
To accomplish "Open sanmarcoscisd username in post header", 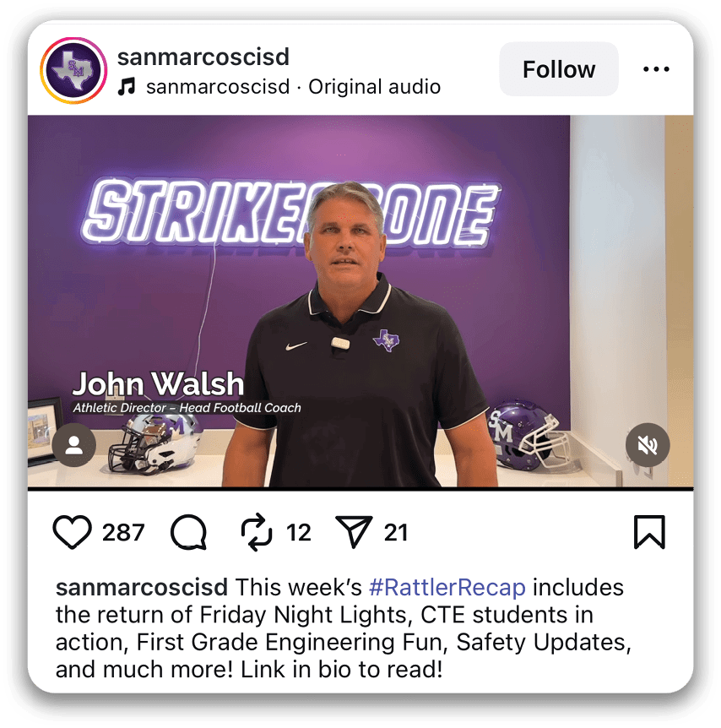I will pyautogui.click(x=203, y=57).
